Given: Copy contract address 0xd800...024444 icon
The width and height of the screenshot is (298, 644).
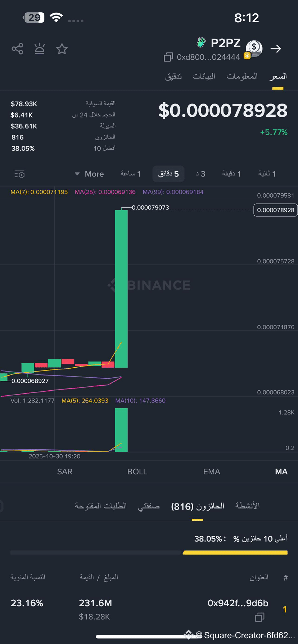Looking at the screenshot, I should point(168,57).
